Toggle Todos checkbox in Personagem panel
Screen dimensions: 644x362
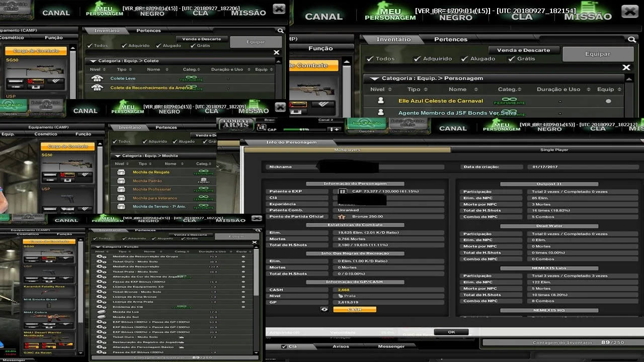tap(370, 59)
